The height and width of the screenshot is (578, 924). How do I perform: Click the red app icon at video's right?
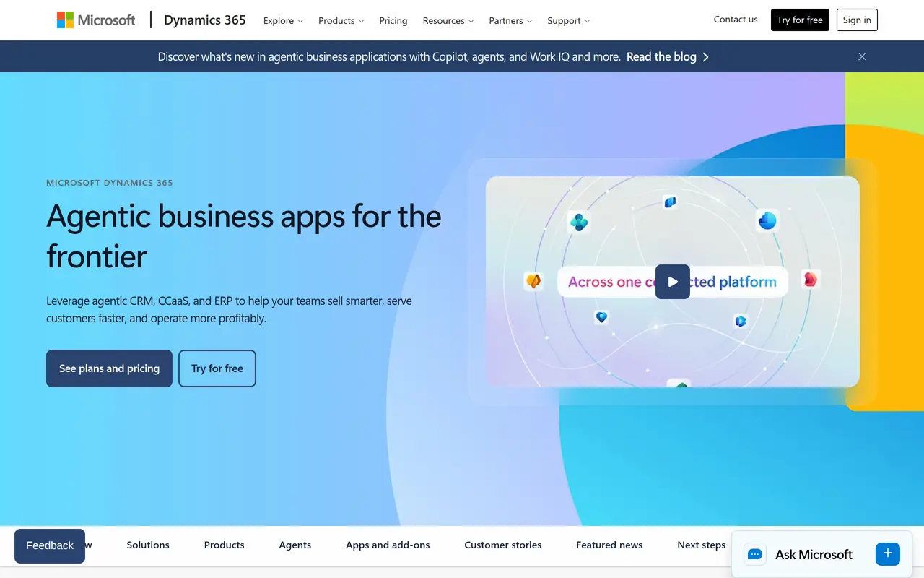811,279
